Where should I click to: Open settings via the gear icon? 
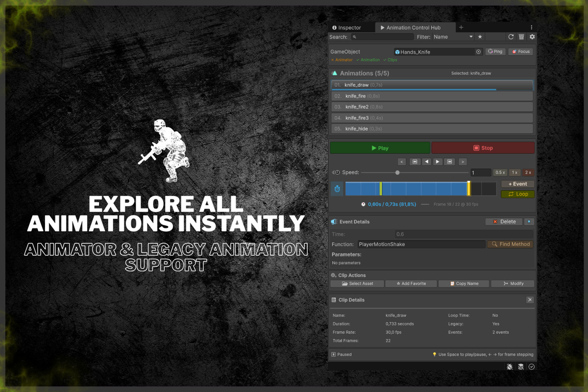pyautogui.click(x=532, y=37)
